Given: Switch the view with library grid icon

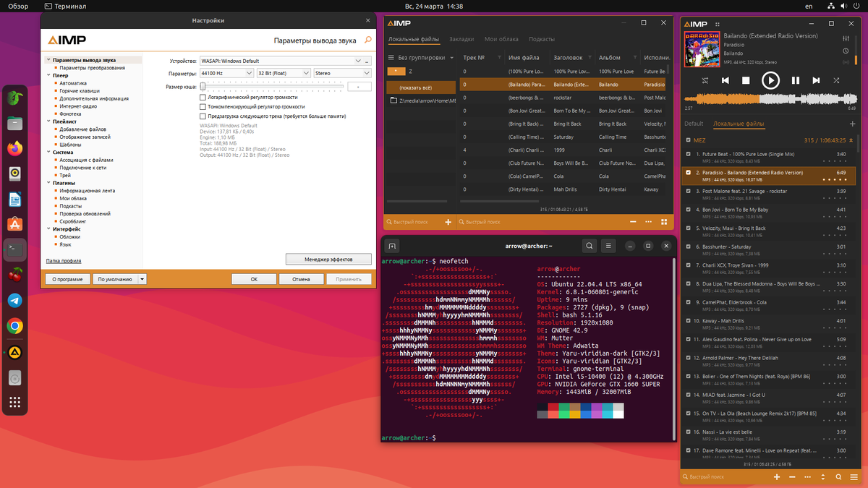Looking at the screenshot, I should pyautogui.click(x=664, y=222).
